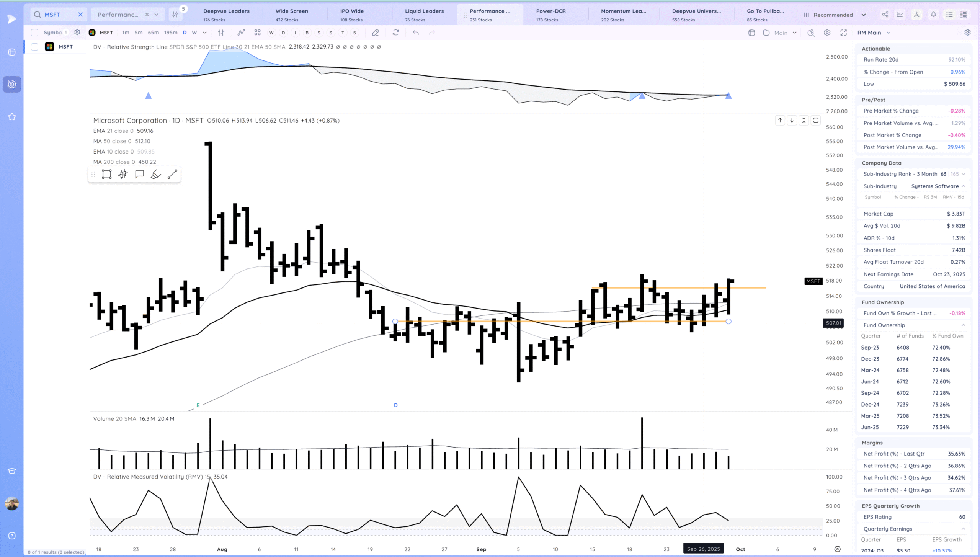Select the trend line drawing tool
Image resolution: width=980 pixels, height=557 pixels.
(x=172, y=174)
